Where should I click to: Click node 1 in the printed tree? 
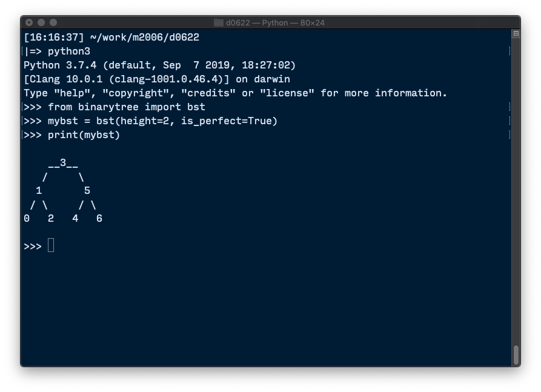point(39,190)
